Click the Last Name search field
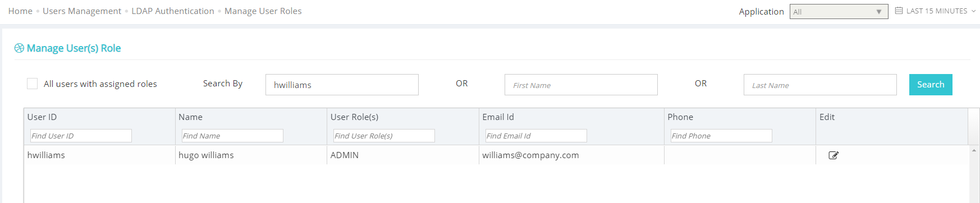 [x=820, y=85]
